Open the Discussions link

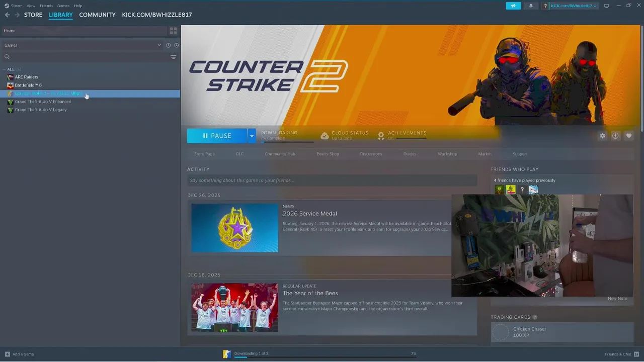tap(371, 154)
